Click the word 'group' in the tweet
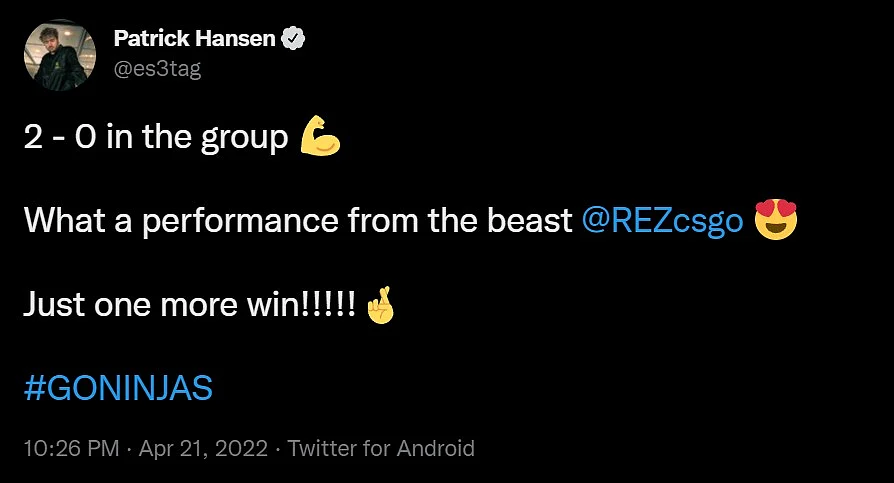Screen dimensions: 894x483 coord(245,139)
